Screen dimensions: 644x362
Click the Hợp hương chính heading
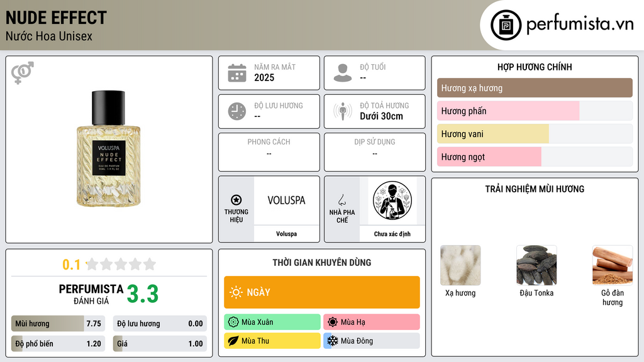(x=535, y=67)
